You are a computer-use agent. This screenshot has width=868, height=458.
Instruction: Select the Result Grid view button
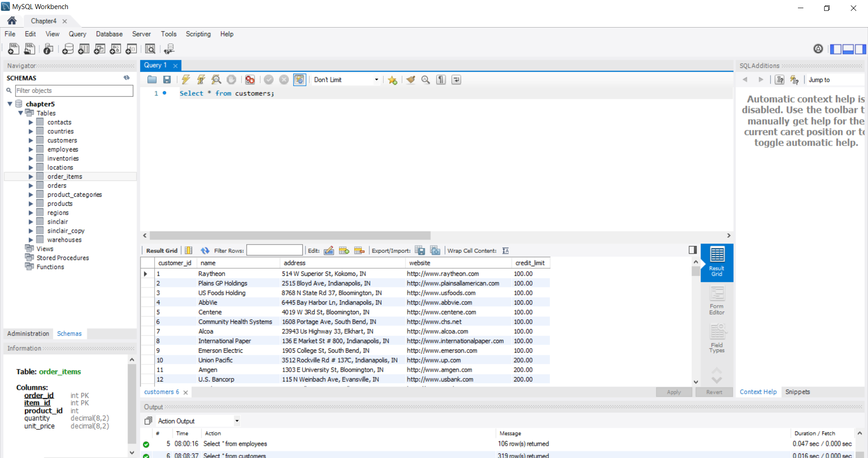tap(717, 262)
